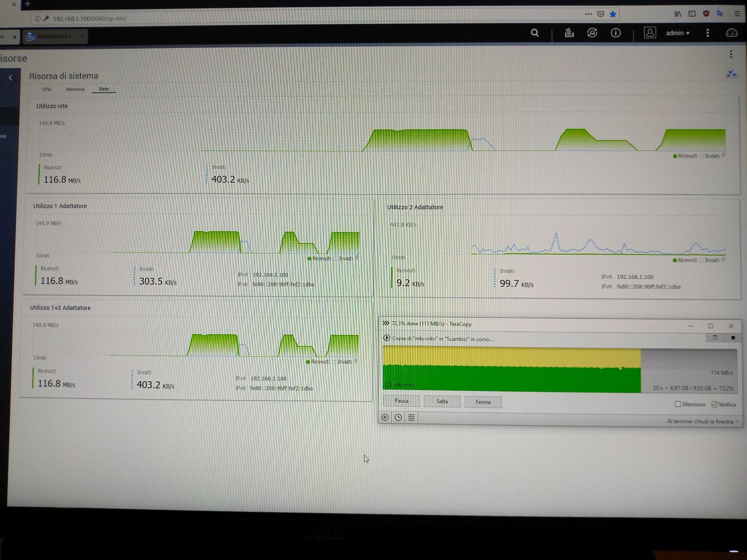Open background tasks stack icon
The width and height of the screenshot is (747, 560).
click(x=569, y=33)
